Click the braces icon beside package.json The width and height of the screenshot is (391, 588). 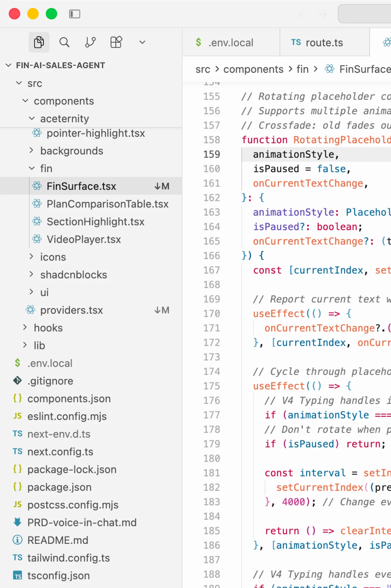point(17,487)
